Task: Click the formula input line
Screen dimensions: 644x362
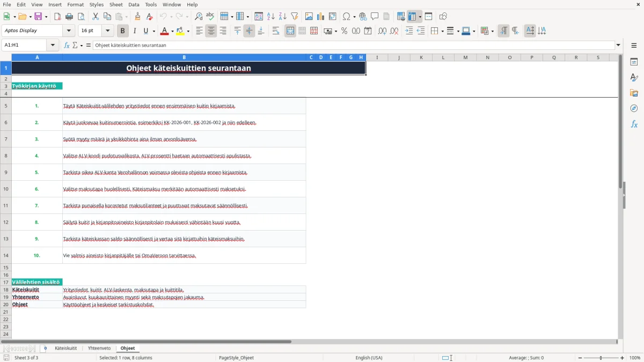Action: pos(353,45)
